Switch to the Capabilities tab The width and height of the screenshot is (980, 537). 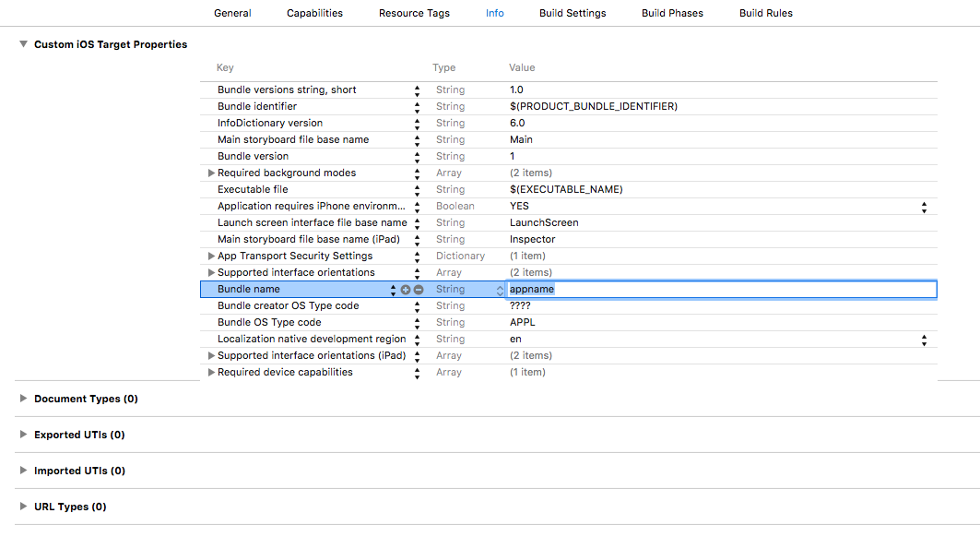pyautogui.click(x=314, y=13)
